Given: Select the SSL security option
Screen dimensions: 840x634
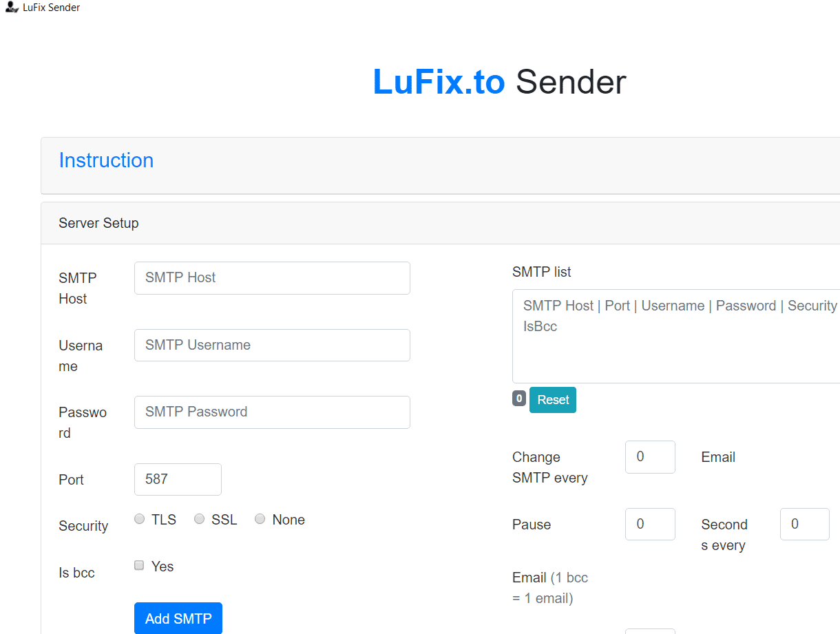Looking at the screenshot, I should [199, 518].
